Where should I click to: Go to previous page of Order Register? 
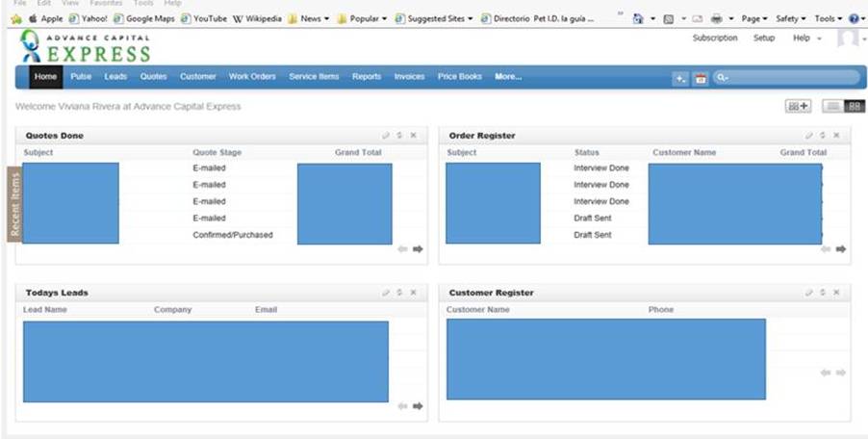(826, 249)
